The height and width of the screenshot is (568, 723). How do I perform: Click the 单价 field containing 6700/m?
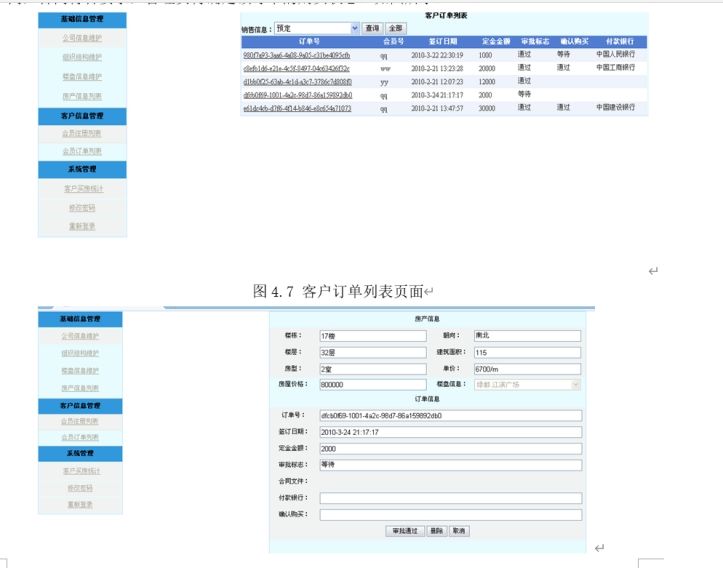[527, 369]
